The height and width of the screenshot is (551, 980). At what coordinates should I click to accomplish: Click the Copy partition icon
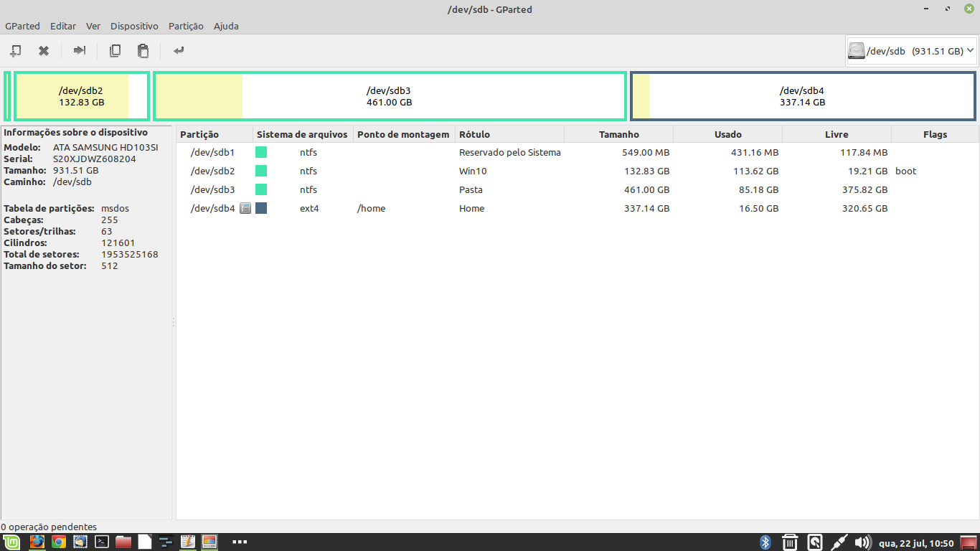click(115, 50)
